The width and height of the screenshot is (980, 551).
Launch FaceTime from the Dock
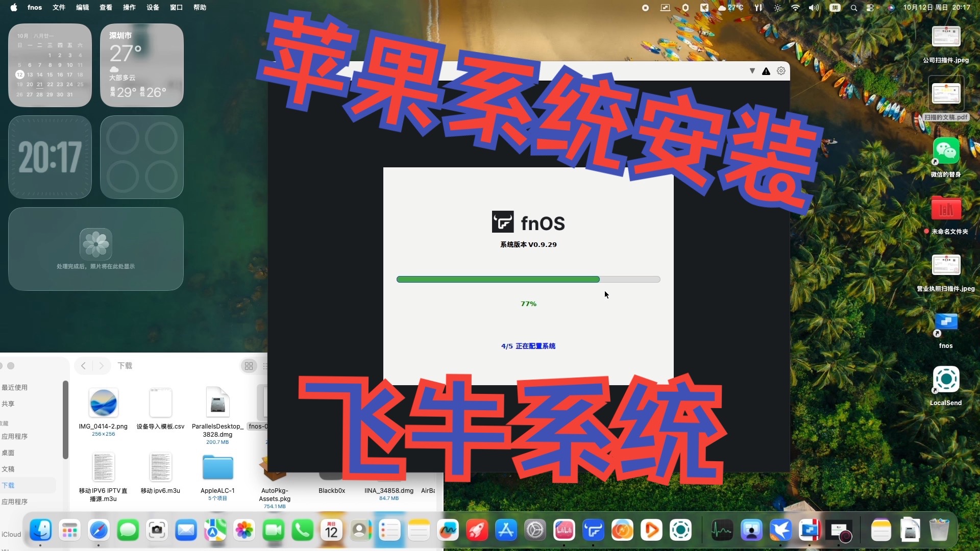pyautogui.click(x=273, y=531)
